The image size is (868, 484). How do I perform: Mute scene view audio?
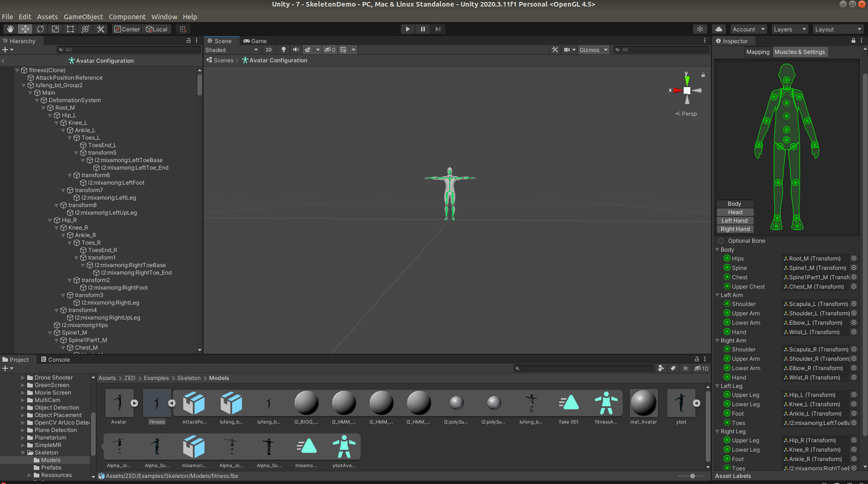[295, 50]
